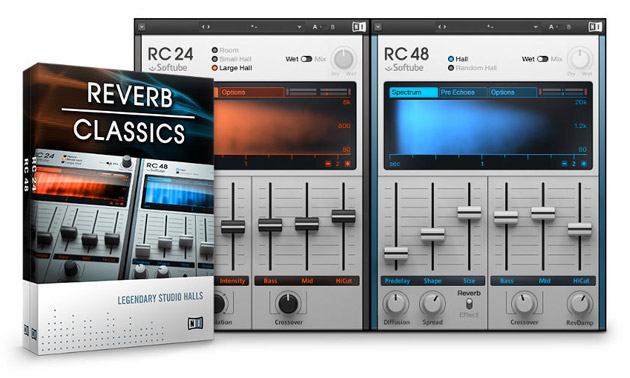Screen dimensions: 630x378
Task: Select the Small Hall algorithm in RC 24
Action: coord(231,59)
